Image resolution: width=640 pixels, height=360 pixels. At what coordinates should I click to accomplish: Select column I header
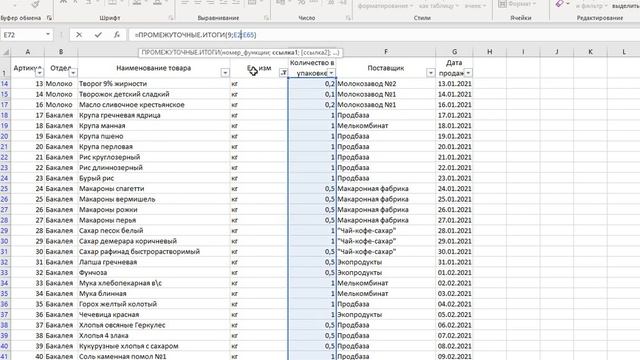point(523,52)
